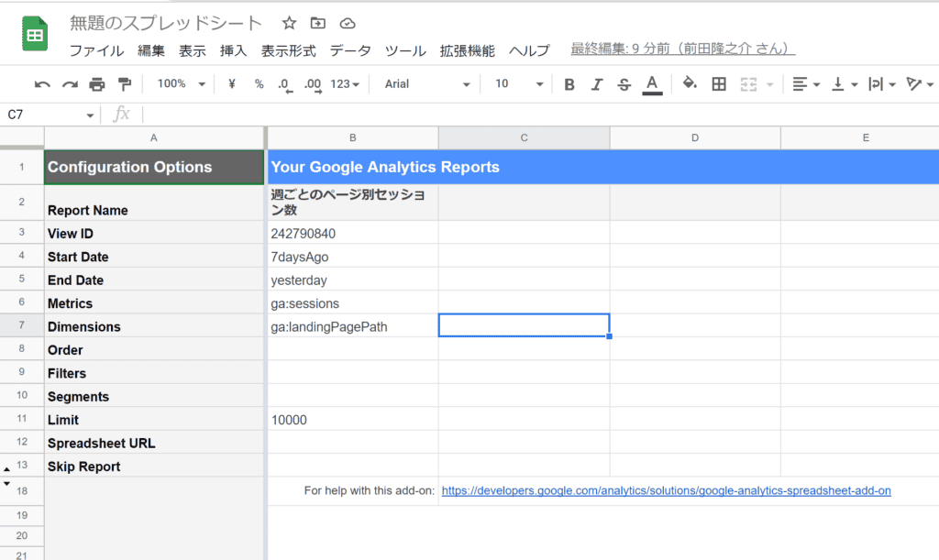Star this spreadsheet
The width and height of the screenshot is (939, 560).
click(x=289, y=23)
